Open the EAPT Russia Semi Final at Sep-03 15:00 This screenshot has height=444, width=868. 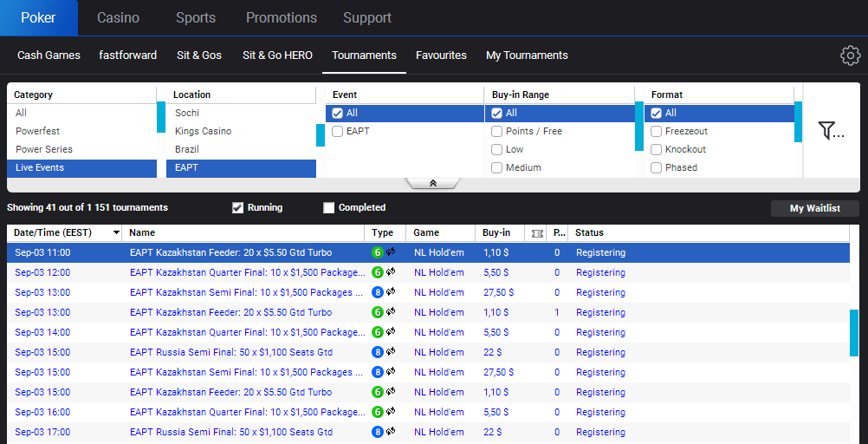pyautogui.click(x=230, y=352)
